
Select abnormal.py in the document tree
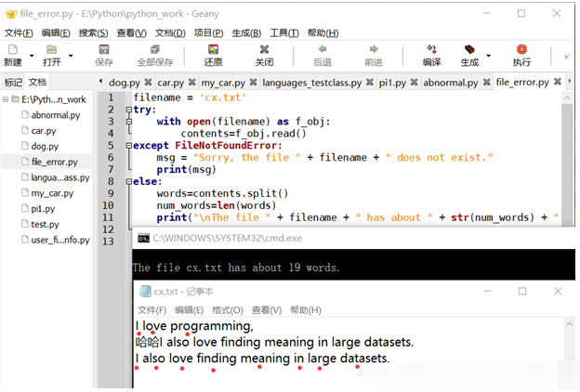[x=56, y=115]
